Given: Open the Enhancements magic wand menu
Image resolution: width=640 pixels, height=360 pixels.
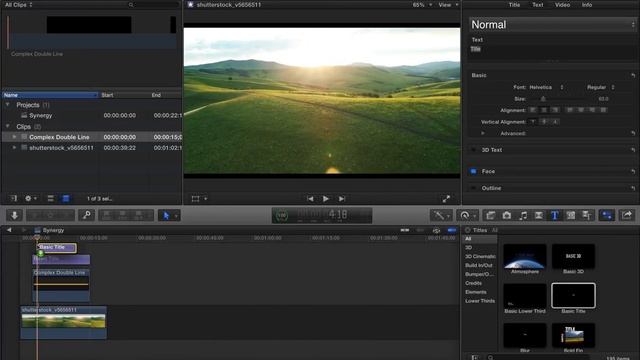Looking at the screenshot, I should 441,215.
